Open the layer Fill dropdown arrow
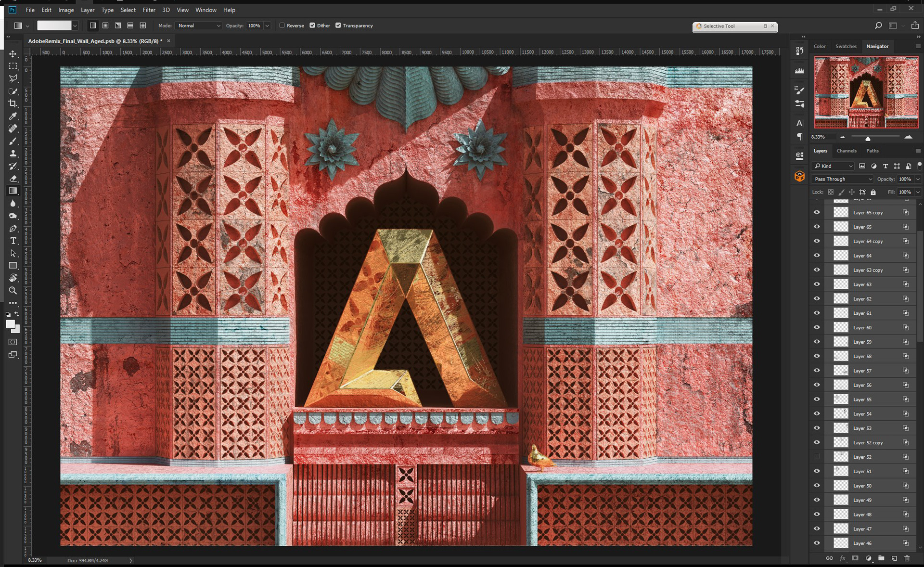This screenshot has width=924, height=567. 918,192
